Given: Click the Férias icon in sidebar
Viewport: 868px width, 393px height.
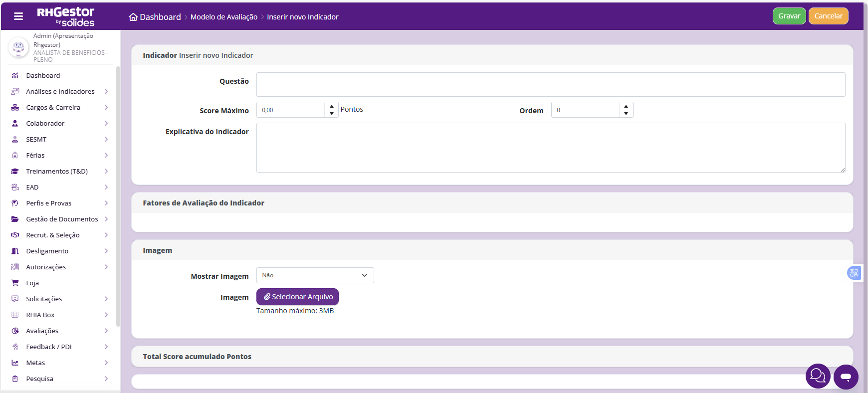Looking at the screenshot, I should click(15, 155).
